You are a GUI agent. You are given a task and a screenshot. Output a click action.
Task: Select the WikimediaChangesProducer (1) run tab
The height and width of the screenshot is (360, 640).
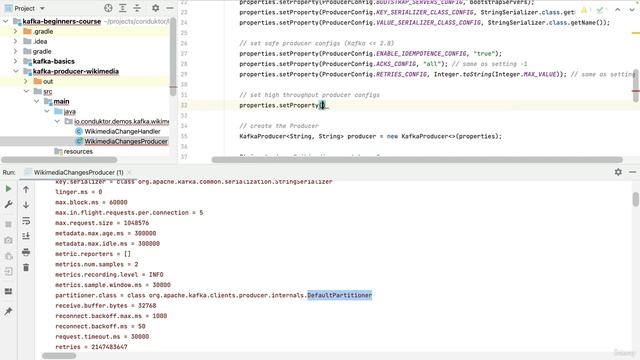pos(78,172)
